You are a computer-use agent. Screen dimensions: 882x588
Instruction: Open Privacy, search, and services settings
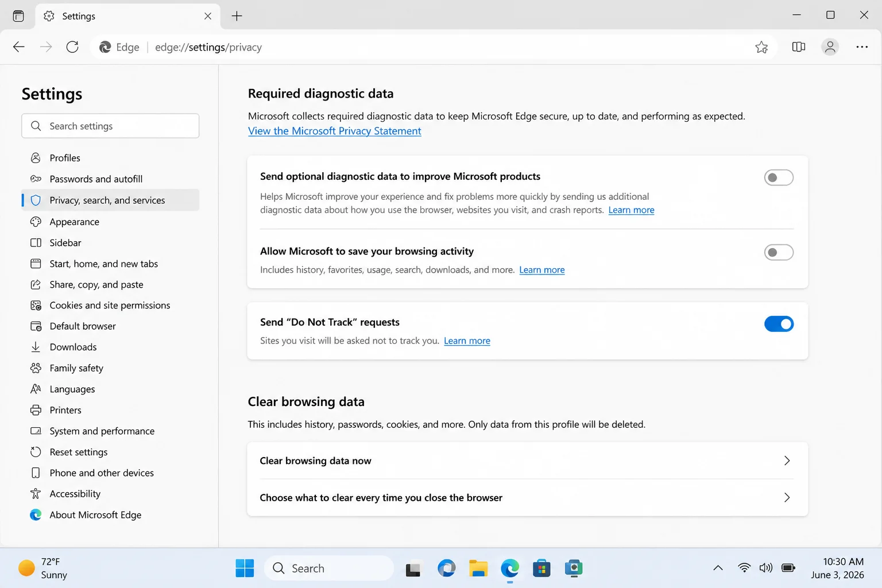coord(110,200)
